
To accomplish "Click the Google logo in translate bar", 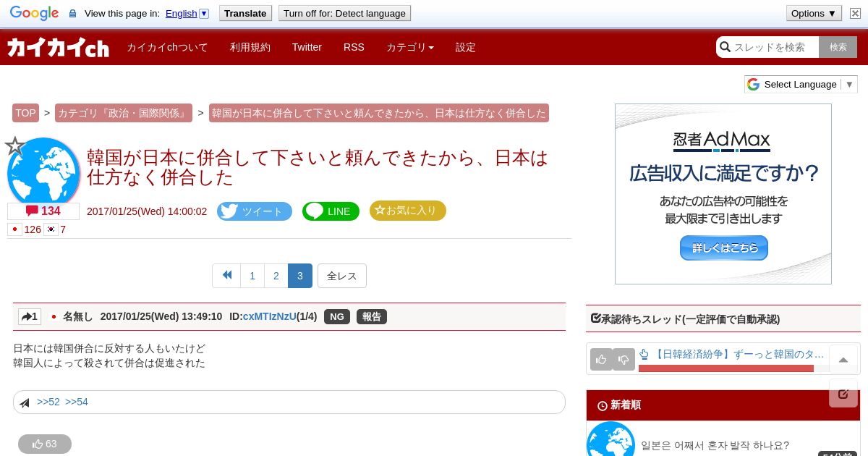I will coord(34,13).
